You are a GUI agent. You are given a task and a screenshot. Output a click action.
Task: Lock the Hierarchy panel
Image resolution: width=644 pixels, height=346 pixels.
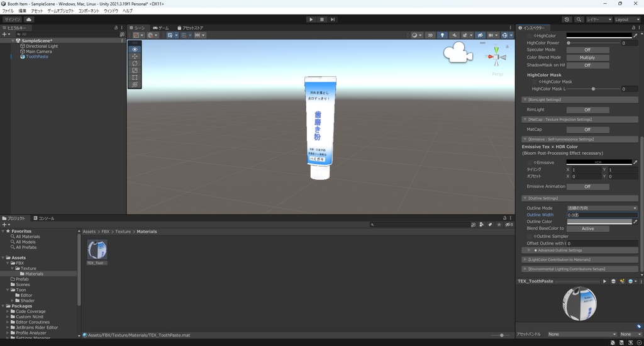116,28
